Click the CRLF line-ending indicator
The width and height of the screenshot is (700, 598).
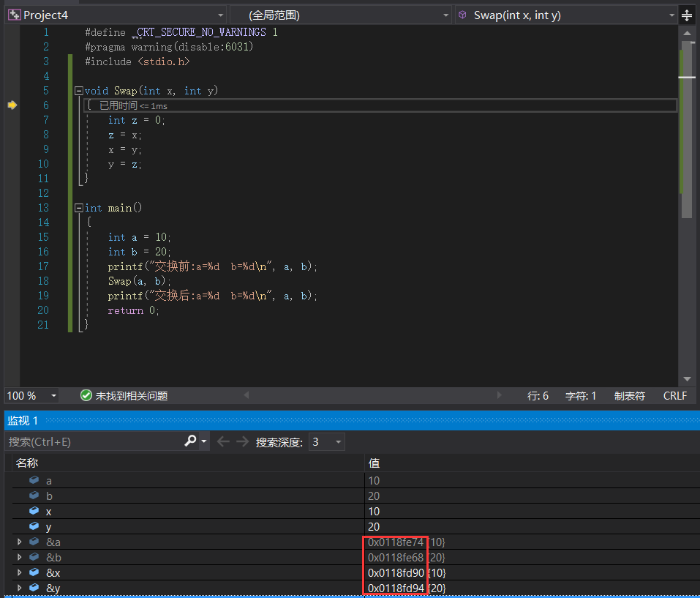pyautogui.click(x=674, y=396)
